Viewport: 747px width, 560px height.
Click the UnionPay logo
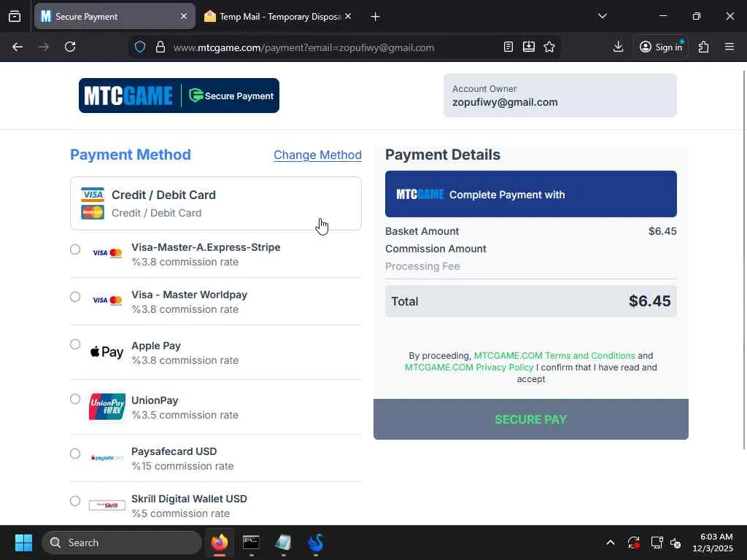click(107, 407)
